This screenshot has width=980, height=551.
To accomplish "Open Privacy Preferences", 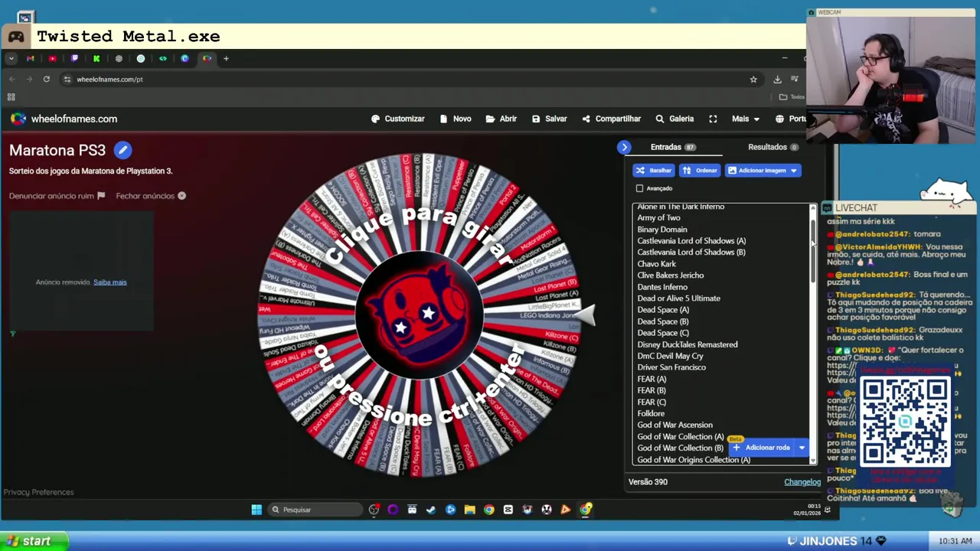I will click(x=38, y=492).
